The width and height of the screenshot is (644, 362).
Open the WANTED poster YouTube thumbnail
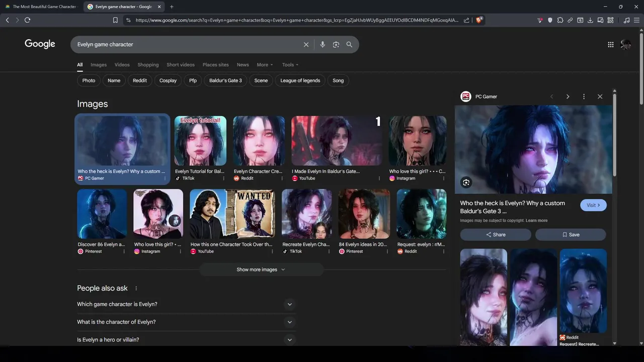[x=232, y=214]
